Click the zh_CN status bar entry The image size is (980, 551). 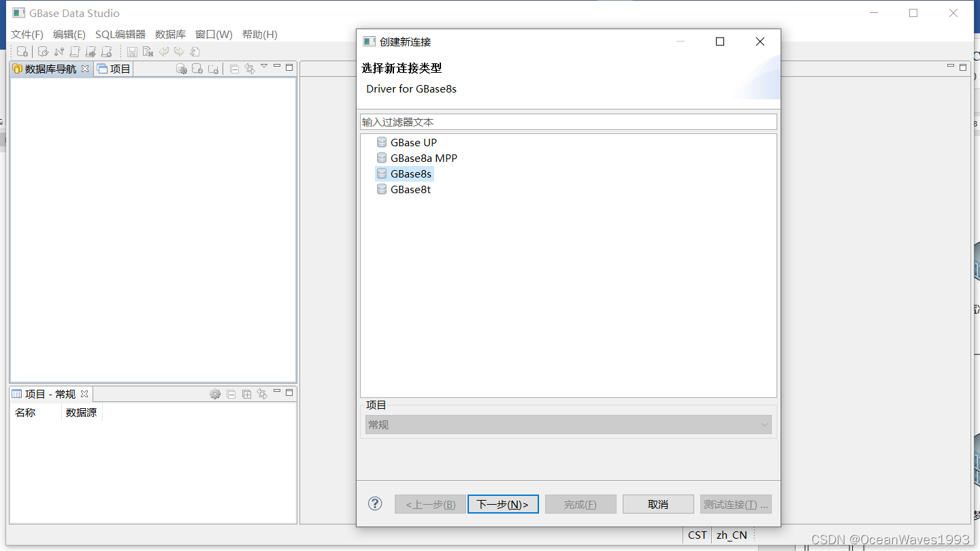point(732,535)
